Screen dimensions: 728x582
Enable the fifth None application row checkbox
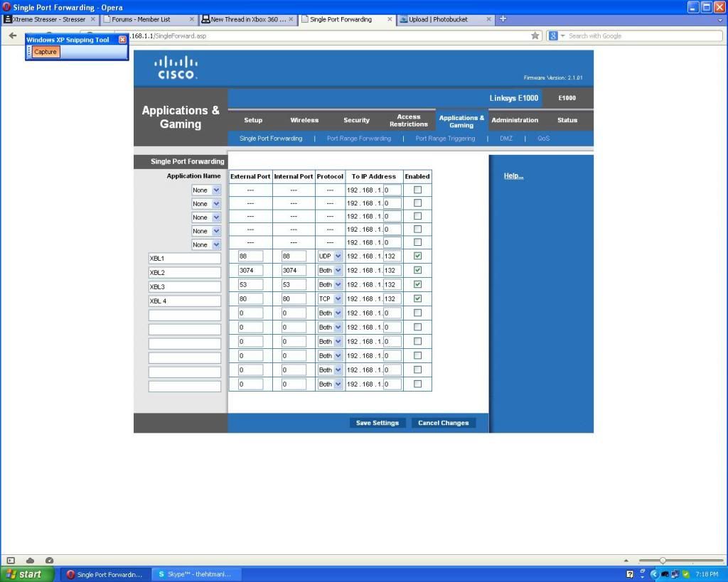(x=417, y=242)
